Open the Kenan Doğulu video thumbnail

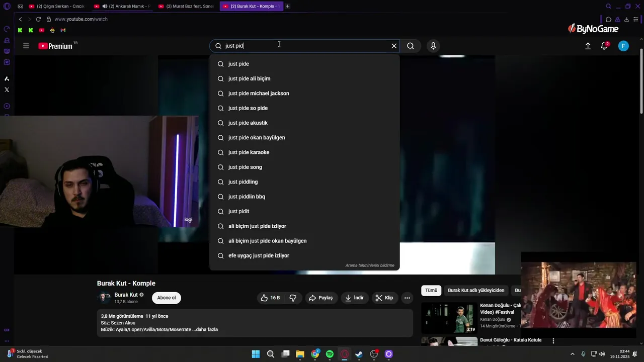point(449,318)
